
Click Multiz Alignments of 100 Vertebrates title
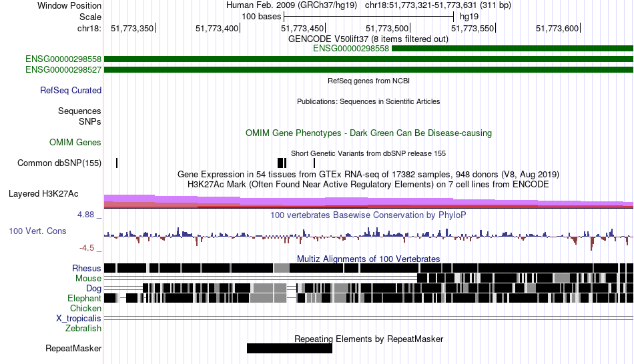[x=368, y=259]
